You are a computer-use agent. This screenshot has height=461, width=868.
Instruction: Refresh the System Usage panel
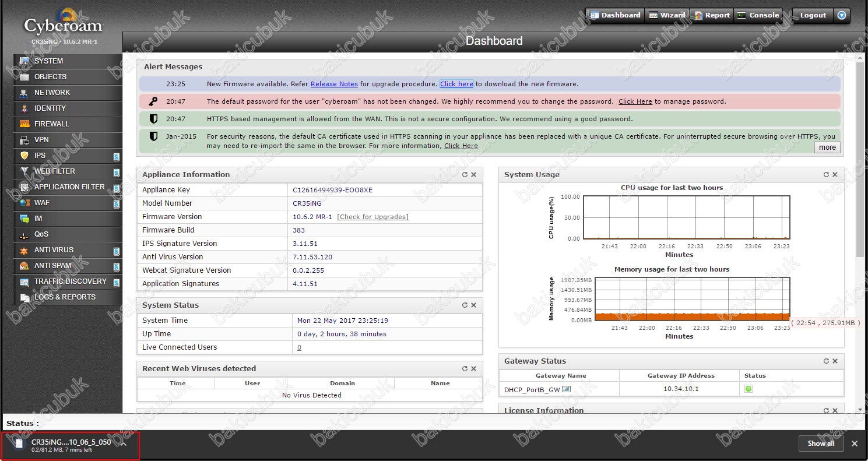[826, 174]
